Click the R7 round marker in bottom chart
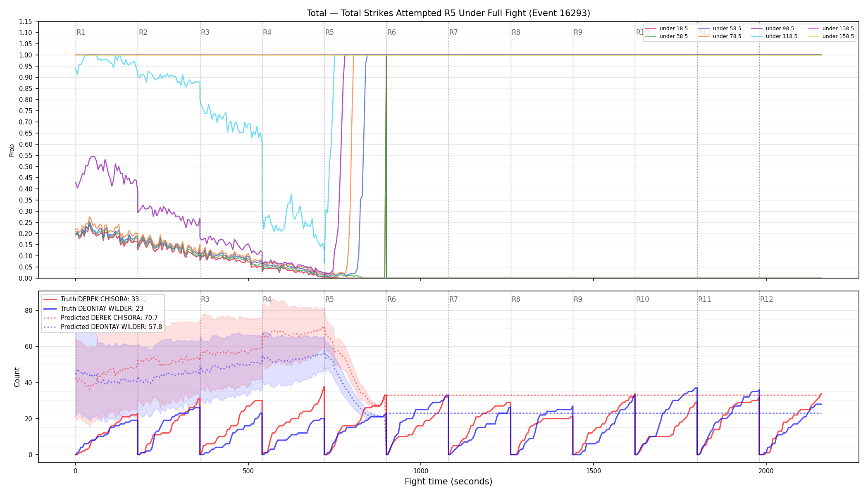Image resolution: width=868 pixels, height=496 pixels. point(453,299)
